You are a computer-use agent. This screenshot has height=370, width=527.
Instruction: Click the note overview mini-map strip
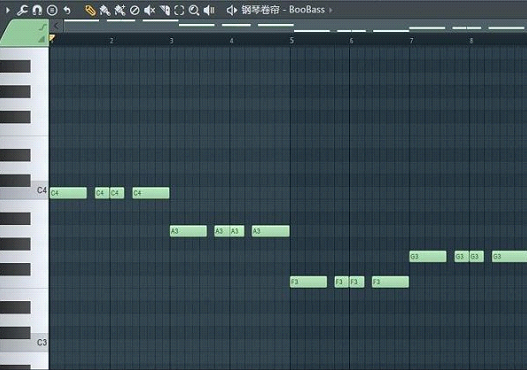coord(295,26)
